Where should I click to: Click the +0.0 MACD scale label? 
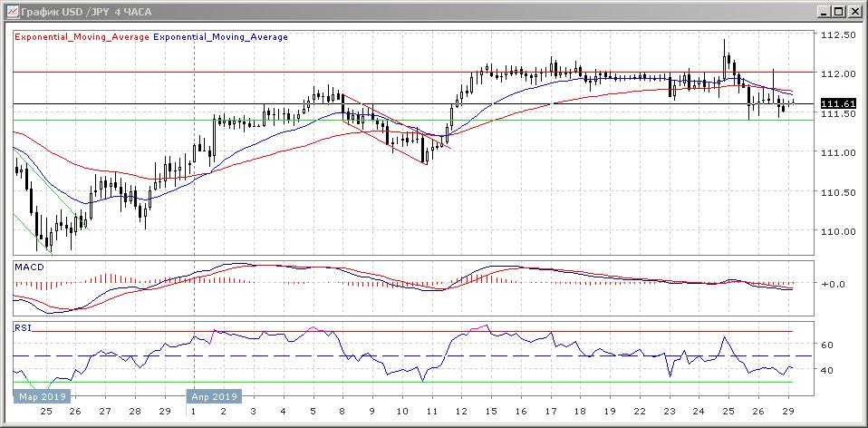point(832,284)
